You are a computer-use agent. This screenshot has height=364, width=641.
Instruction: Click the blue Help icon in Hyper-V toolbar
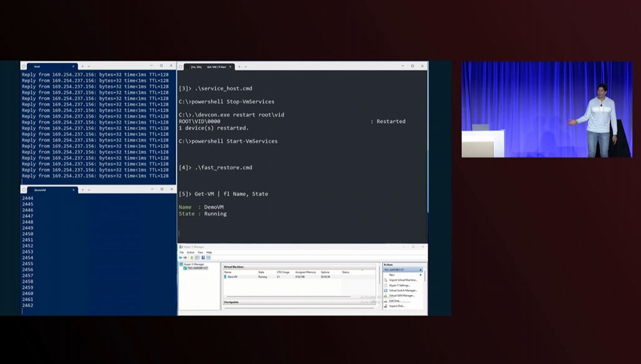click(x=203, y=258)
